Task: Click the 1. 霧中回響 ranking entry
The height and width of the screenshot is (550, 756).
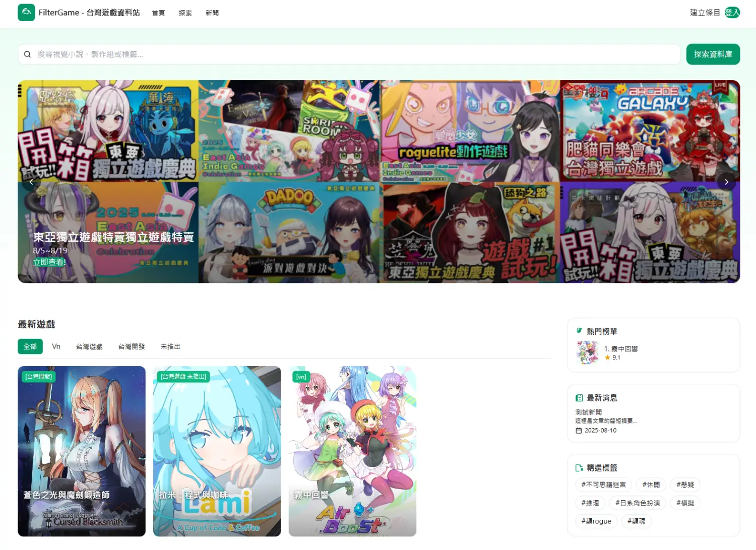Action: [621, 349]
